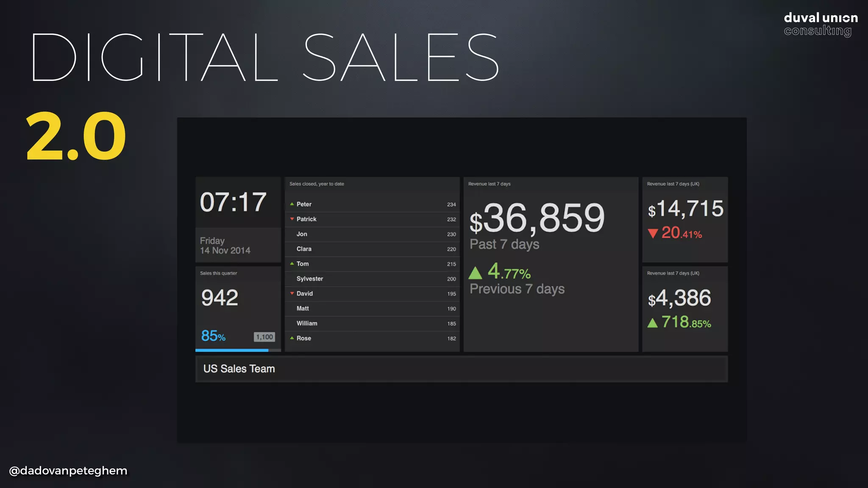The height and width of the screenshot is (488, 868).
Task: Click the green up arrow beside Tom
Action: tap(292, 263)
